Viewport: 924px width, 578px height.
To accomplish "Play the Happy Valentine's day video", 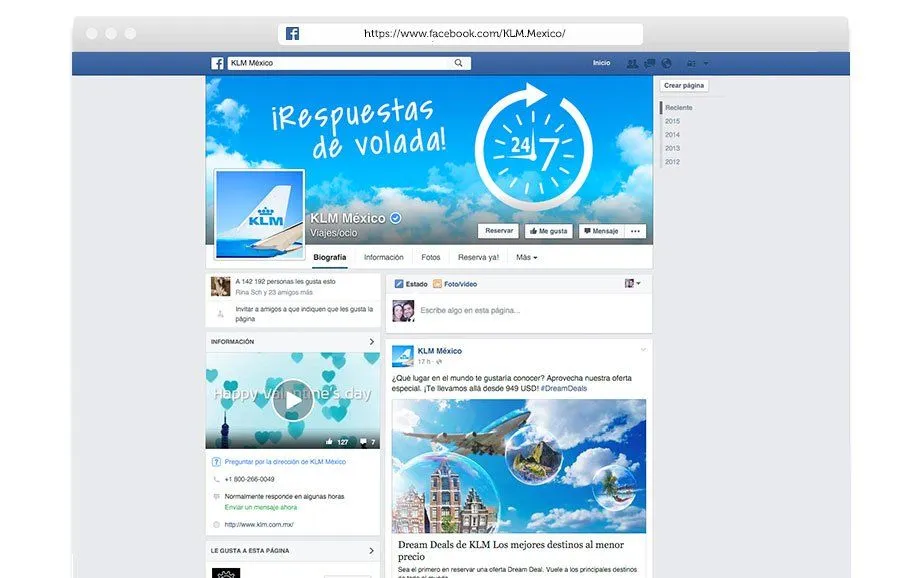I will click(x=293, y=401).
